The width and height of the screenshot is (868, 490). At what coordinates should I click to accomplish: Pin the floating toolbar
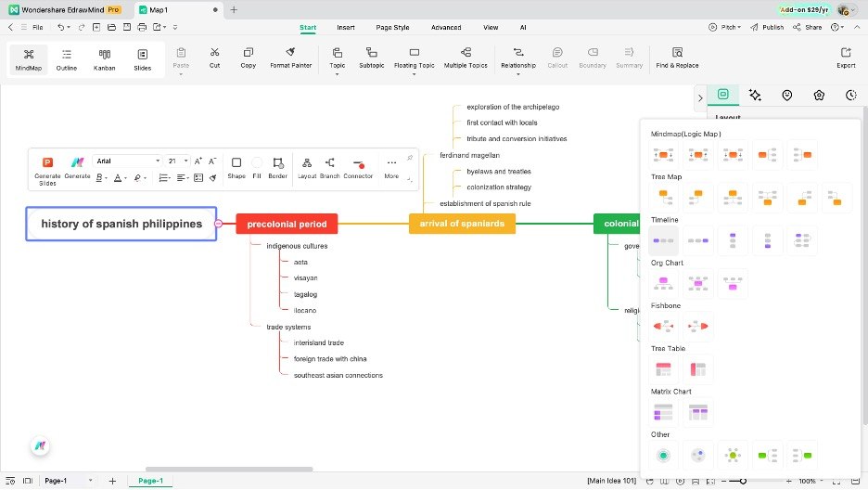coord(410,158)
